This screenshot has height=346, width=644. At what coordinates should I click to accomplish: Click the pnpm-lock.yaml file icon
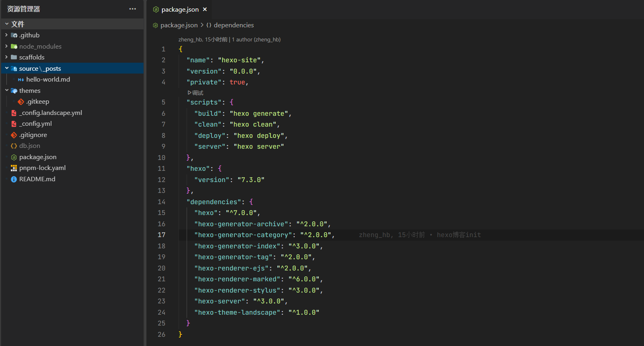[x=14, y=168]
